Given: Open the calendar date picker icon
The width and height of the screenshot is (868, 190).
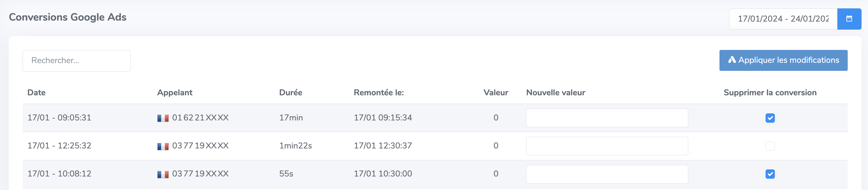Looking at the screenshot, I should coord(849,19).
